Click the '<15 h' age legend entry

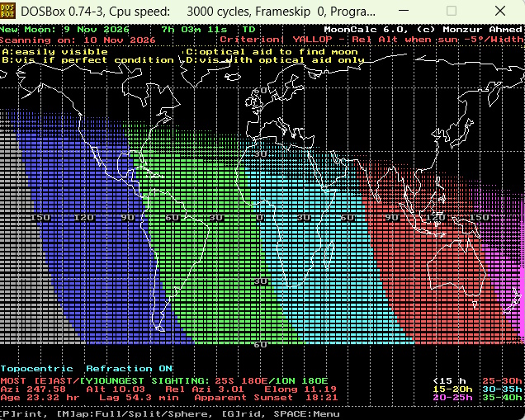pos(449,381)
